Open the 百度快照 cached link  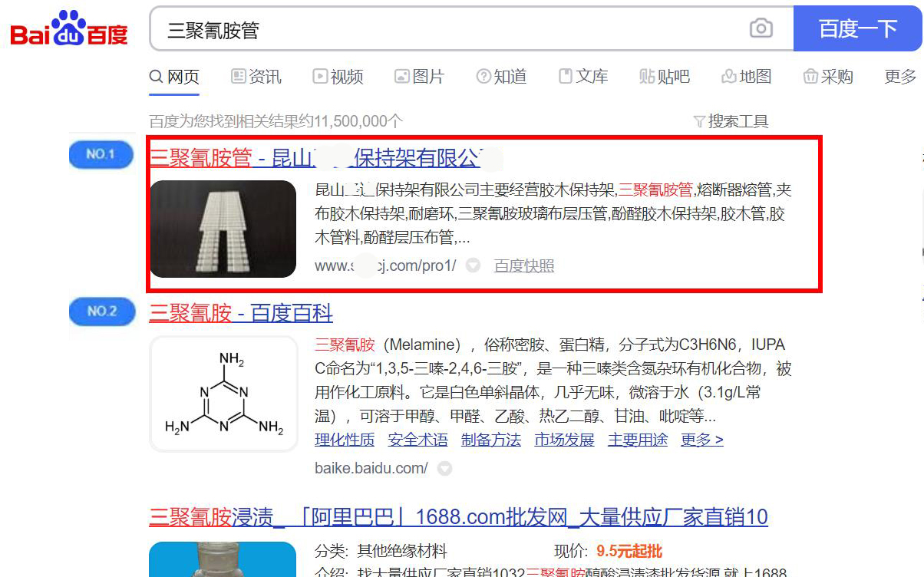pyautogui.click(x=524, y=265)
